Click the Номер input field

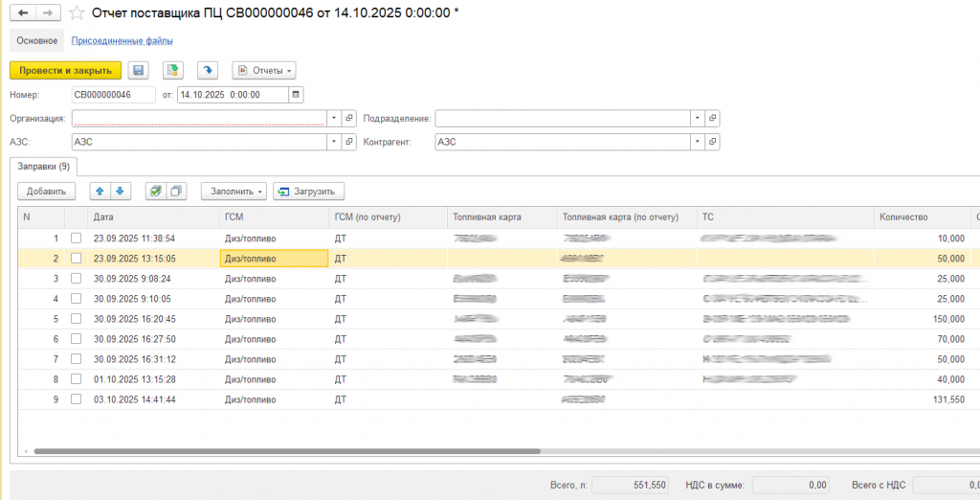(114, 95)
